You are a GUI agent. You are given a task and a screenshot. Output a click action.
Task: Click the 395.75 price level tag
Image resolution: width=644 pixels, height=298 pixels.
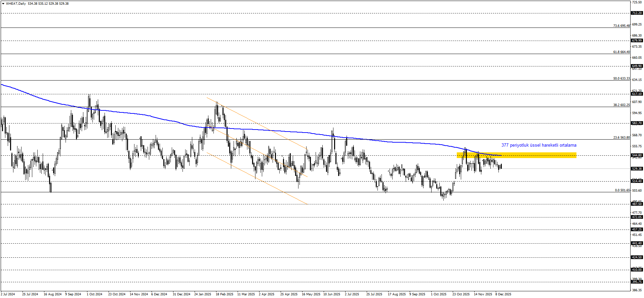click(x=637, y=282)
